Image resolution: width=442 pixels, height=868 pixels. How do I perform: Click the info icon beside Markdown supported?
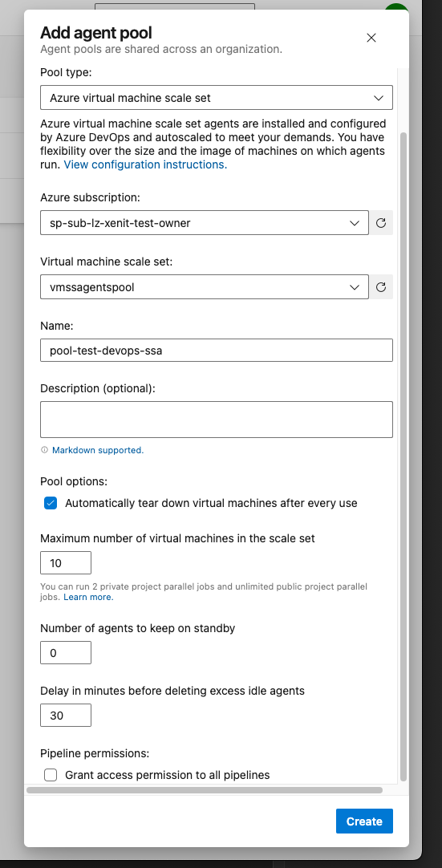(x=45, y=450)
